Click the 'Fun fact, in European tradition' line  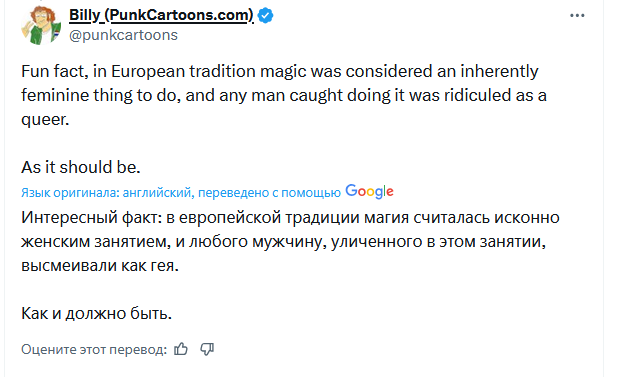point(280,72)
